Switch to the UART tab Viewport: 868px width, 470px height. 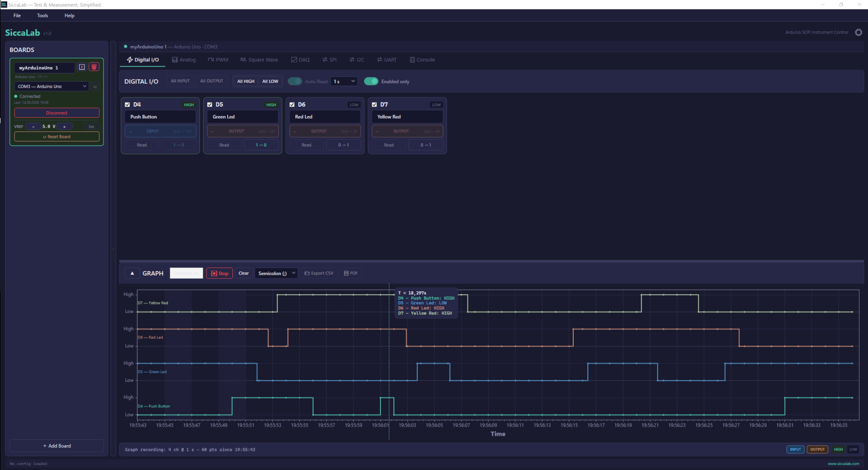click(387, 60)
